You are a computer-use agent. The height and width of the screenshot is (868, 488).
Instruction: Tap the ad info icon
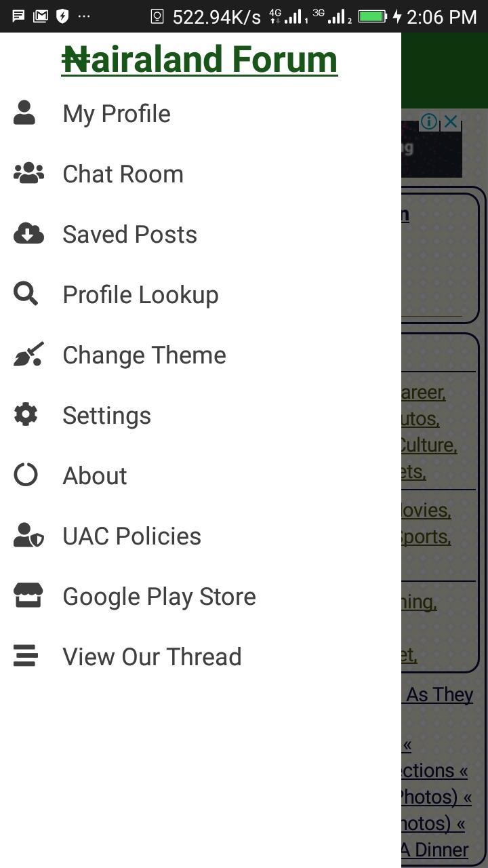[x=428, y=122]
